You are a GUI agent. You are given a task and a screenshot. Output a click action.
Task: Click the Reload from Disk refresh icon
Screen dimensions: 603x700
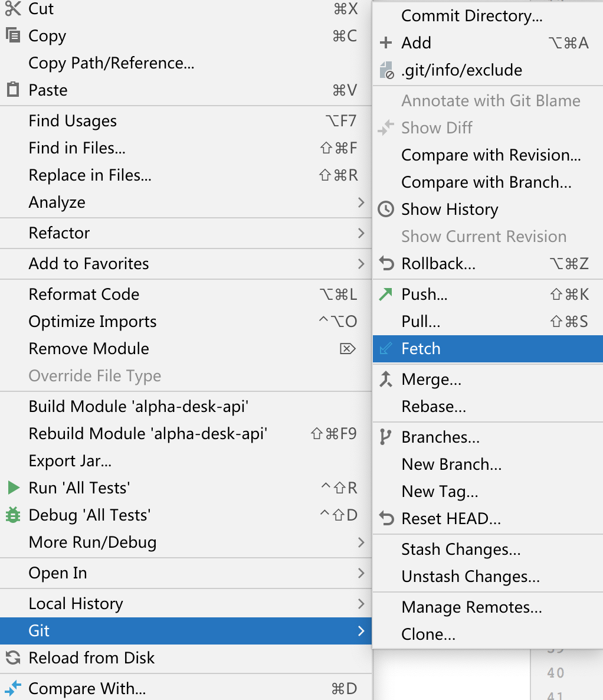pos(13,658)
